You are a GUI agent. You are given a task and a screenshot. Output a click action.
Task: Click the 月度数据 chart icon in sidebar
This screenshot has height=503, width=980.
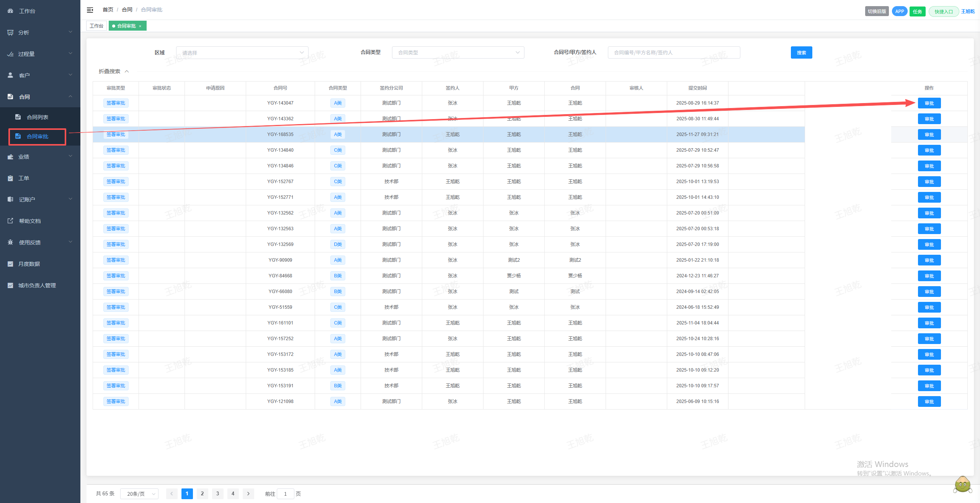pos(10,264)
